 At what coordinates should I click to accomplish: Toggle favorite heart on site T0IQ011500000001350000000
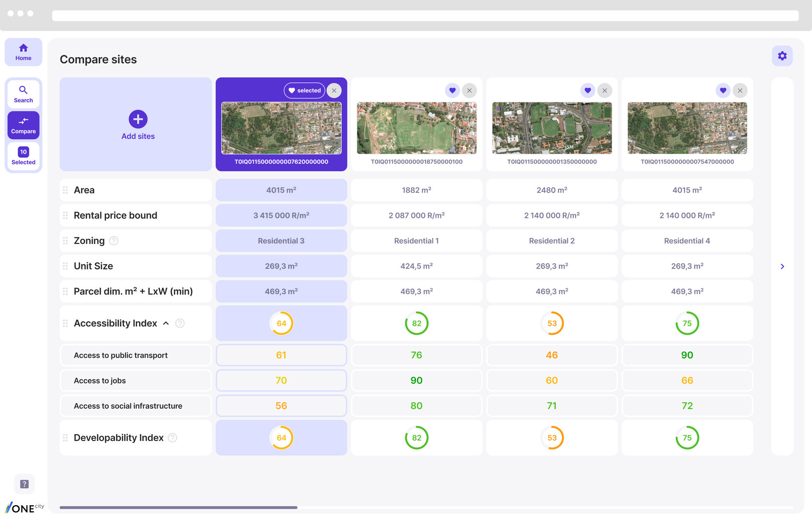click(588, 90)
